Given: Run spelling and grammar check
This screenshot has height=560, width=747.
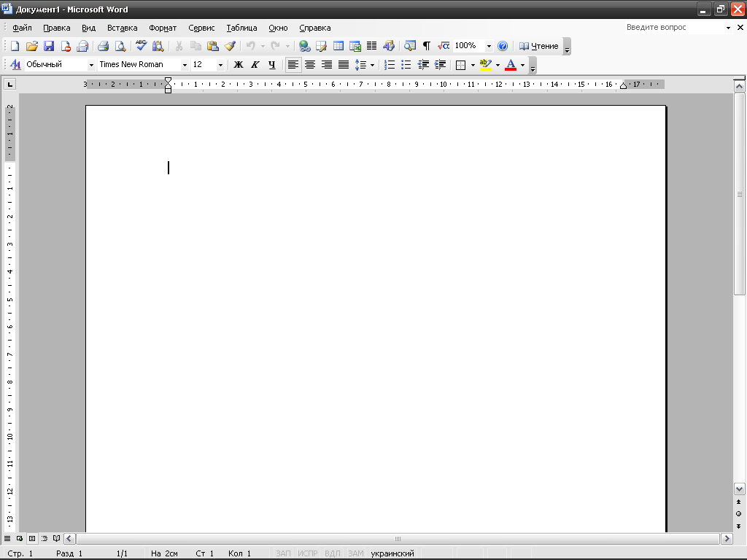Looking at the screenshot, I should pyautogui.click(x=141, y=46).
